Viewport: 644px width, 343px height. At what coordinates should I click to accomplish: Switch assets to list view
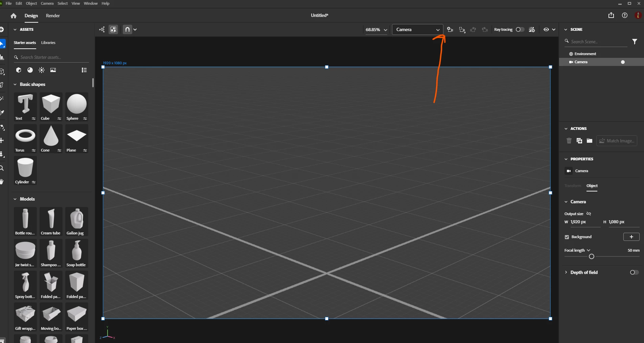[x=84, y=70]
